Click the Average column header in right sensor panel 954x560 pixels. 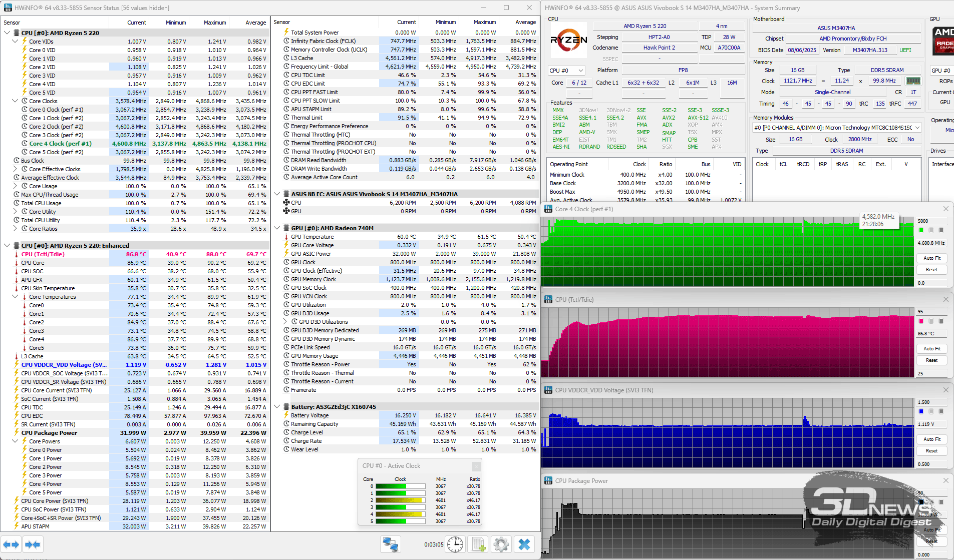[525, 22]
